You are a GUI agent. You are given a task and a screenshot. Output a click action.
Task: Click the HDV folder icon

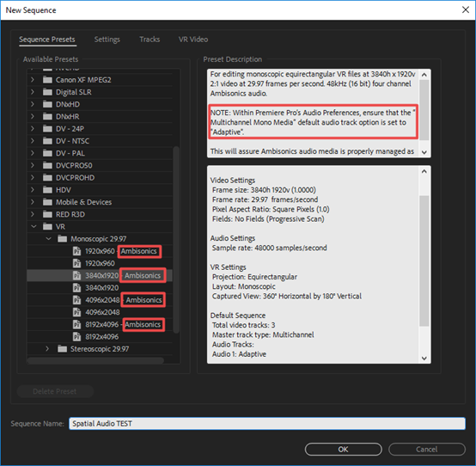pos(47,190)
